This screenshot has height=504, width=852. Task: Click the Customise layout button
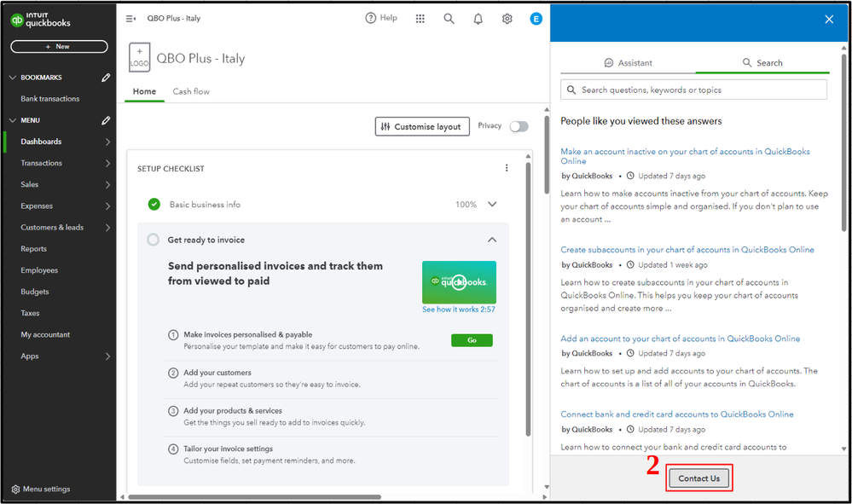tap(422, 126)
